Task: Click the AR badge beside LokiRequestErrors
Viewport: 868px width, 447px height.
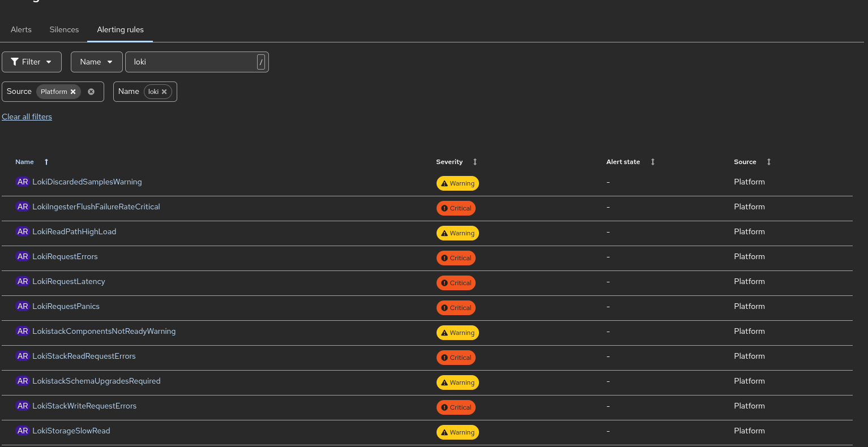Action: (23, 257)
